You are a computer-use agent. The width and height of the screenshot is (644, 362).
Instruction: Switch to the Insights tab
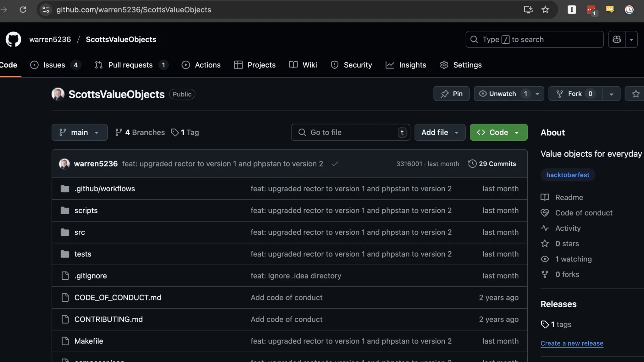coord(406,65)
